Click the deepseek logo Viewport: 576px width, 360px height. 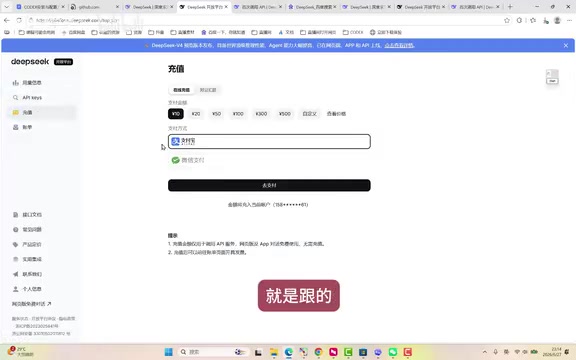click(x=30, y=62)
